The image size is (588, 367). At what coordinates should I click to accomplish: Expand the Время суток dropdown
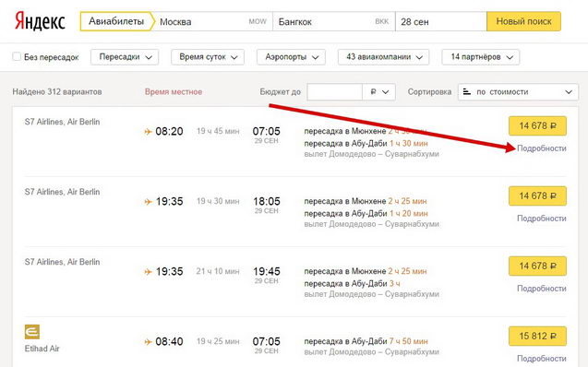(208, 57)
